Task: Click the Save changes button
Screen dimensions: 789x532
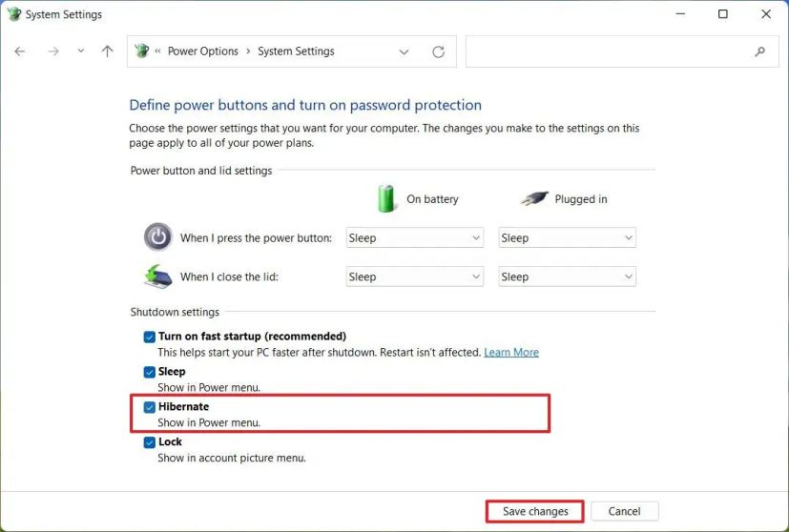Action: point(535,511)
